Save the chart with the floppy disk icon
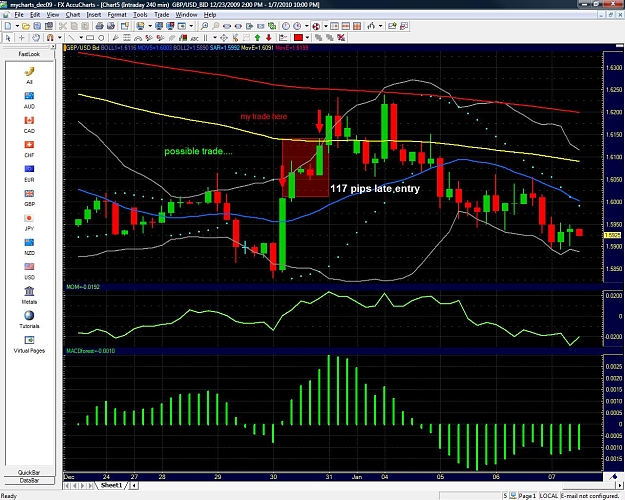This screenshot has width=625, height=500. [x=37, y=26]
